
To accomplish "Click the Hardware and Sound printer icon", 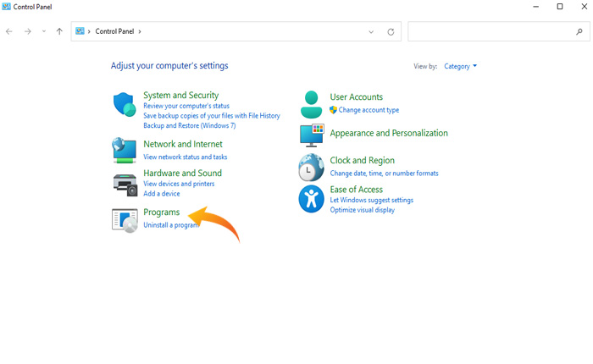I will pyautogui.click(x=125, y=183).
